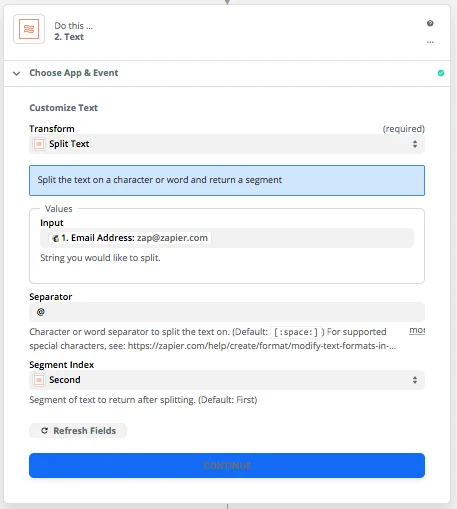Screen dimensions: 457x509
Task: Click the green completed checkmark indicator
Action: pyautogui.click(x=441, y=73)
